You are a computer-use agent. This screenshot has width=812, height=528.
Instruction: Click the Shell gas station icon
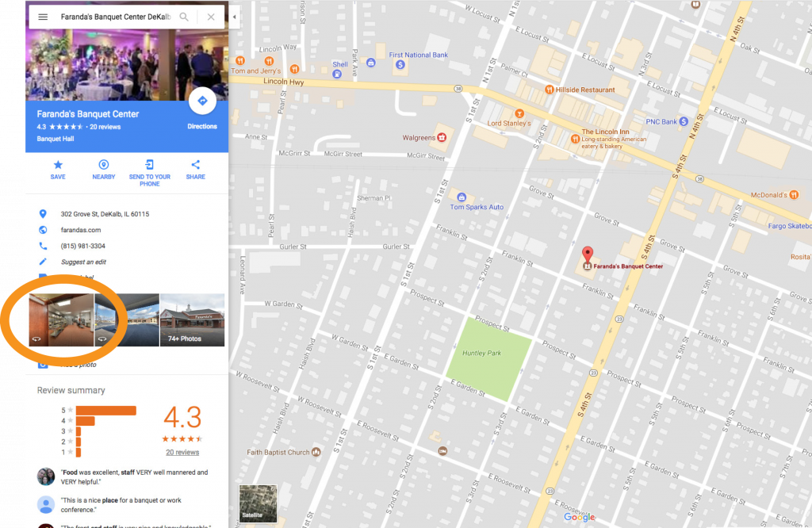[x=337, y=74]
